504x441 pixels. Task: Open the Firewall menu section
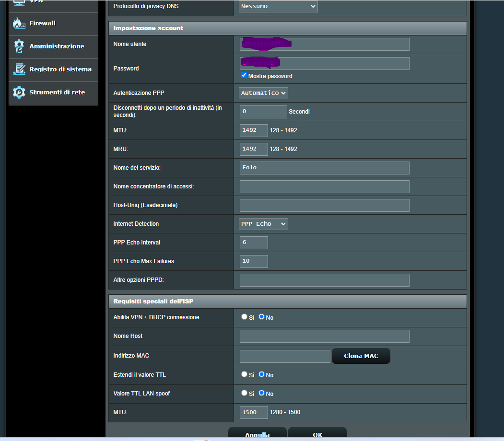[53, 24]
